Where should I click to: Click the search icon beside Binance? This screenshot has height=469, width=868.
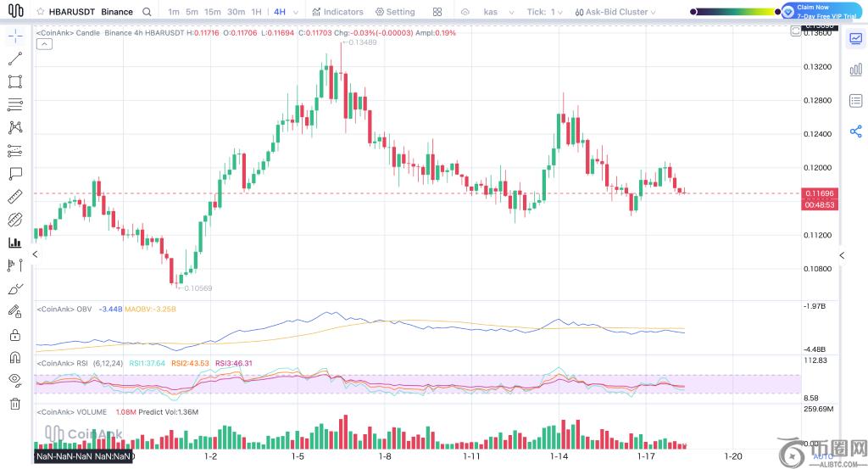click(x=147, y=12)
